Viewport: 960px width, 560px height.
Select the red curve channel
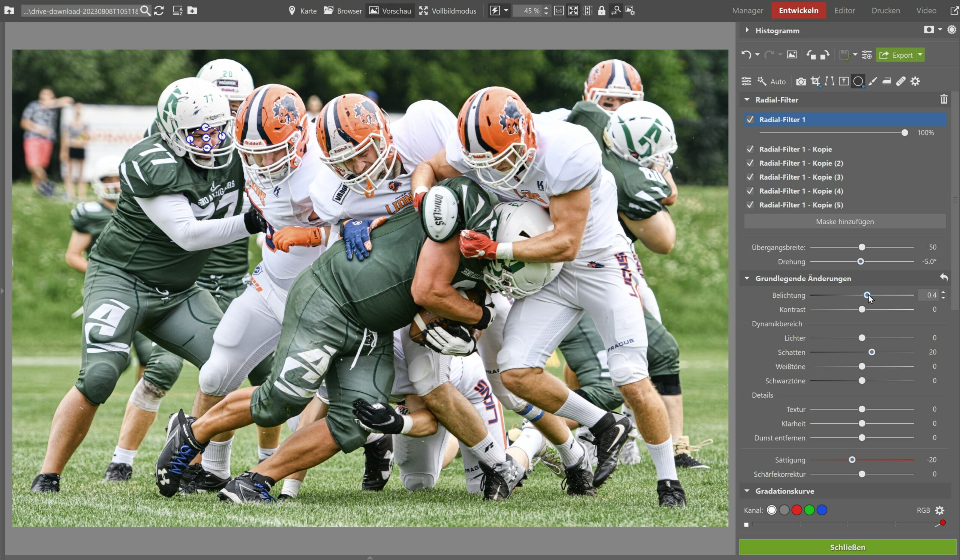pos(796,510)
